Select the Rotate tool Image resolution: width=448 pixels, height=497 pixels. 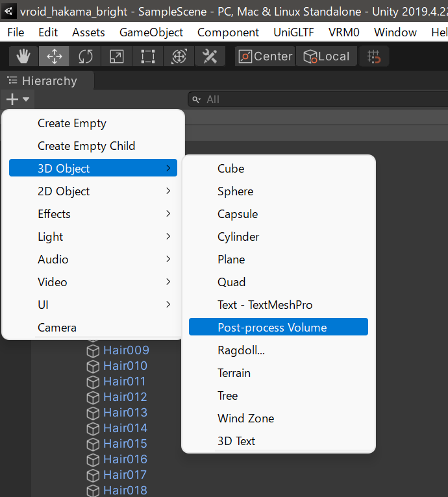coord(85,56)
